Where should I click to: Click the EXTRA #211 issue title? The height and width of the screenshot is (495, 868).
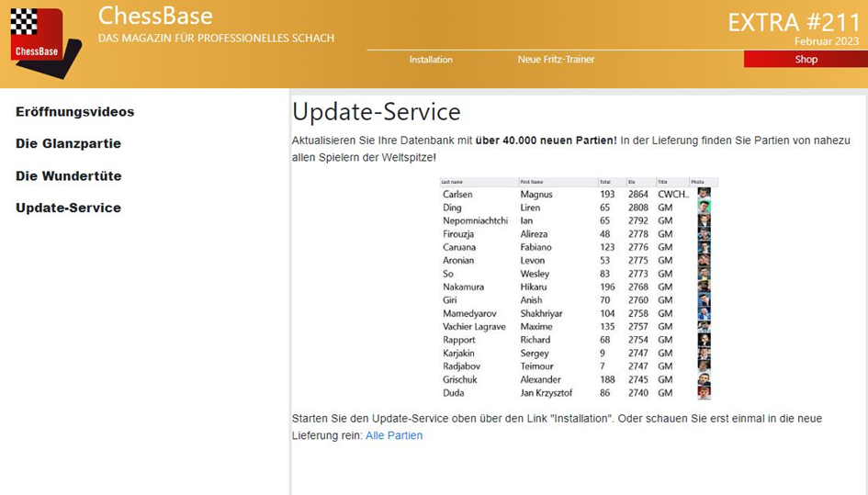pyautogui.click(x=793, y=22)
